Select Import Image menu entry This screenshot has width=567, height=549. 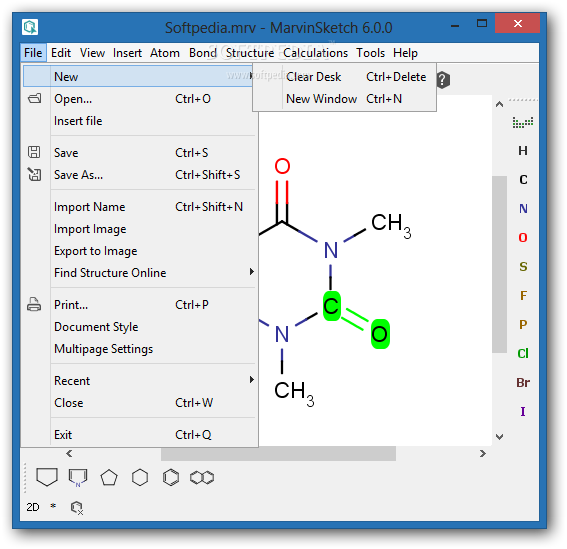point(139,229)
